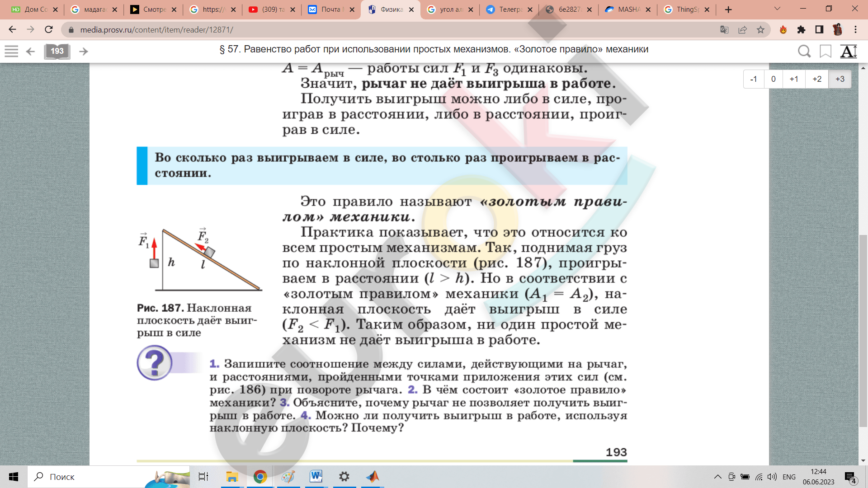Viewport: 868px width, 488px height.
Task: Set zoom level to +2
Action: [817, 79]
